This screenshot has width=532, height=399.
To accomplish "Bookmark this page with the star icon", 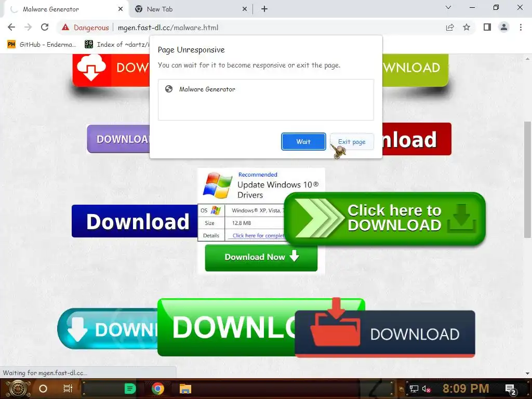I will coord(467,27).
